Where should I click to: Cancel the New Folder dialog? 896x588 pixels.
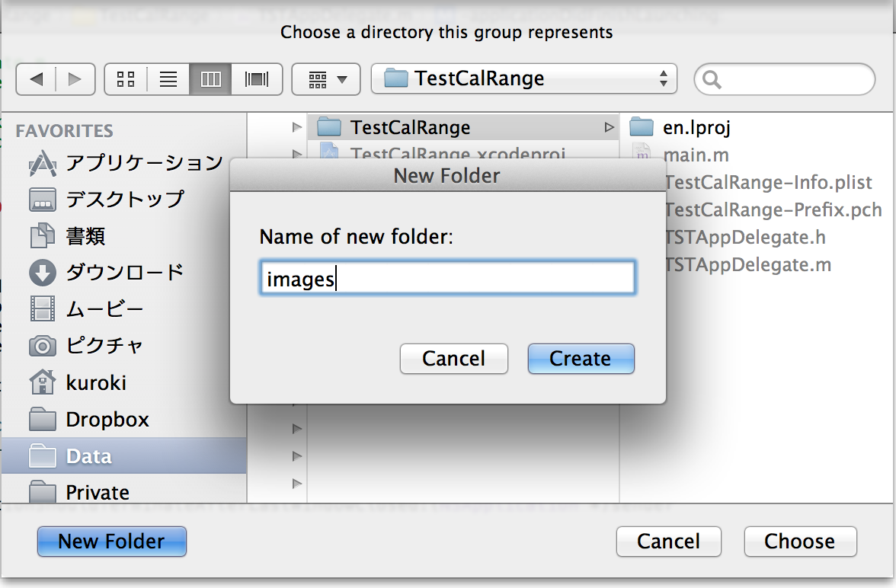tap(454, 359)
